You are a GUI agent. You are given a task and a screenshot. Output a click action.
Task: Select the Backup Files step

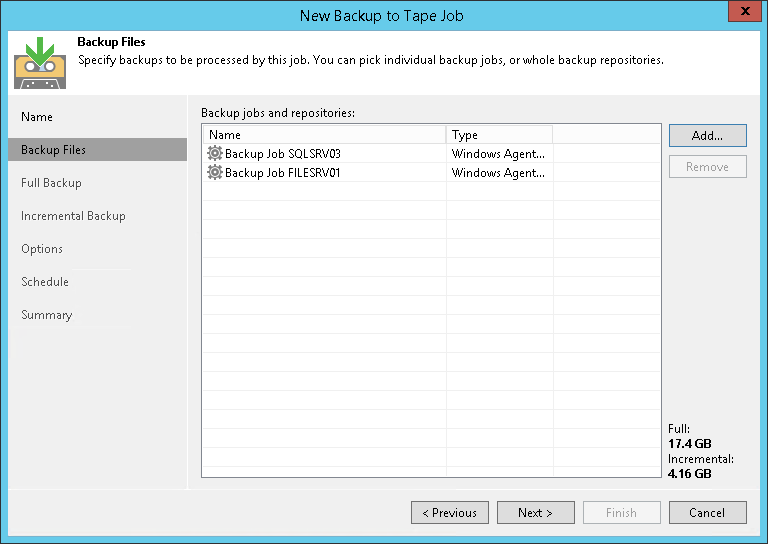tap(54, 150)
